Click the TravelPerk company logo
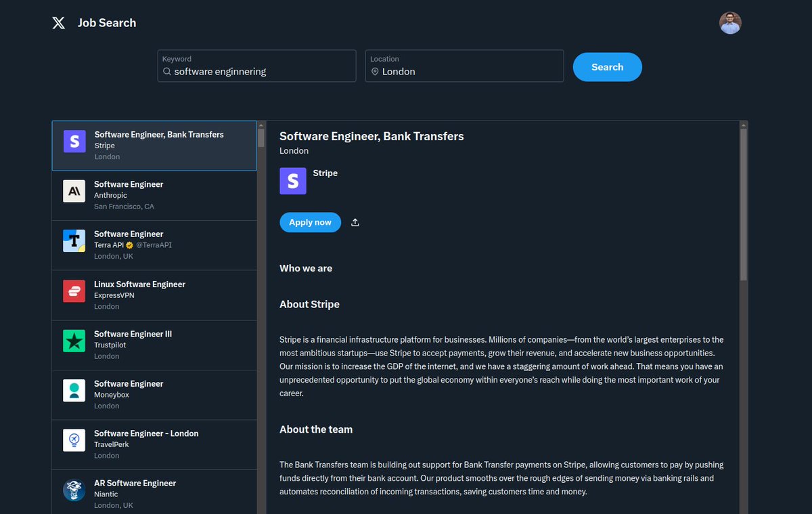 74,440
